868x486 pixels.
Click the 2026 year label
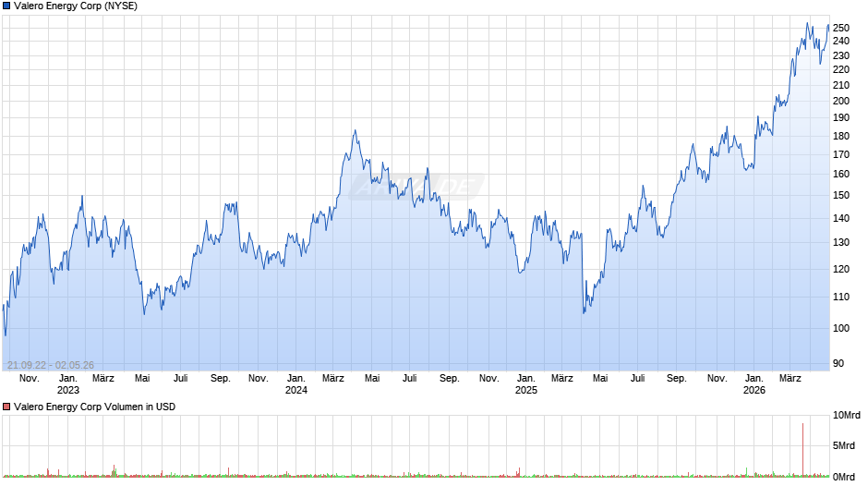[x=754, y=390]
